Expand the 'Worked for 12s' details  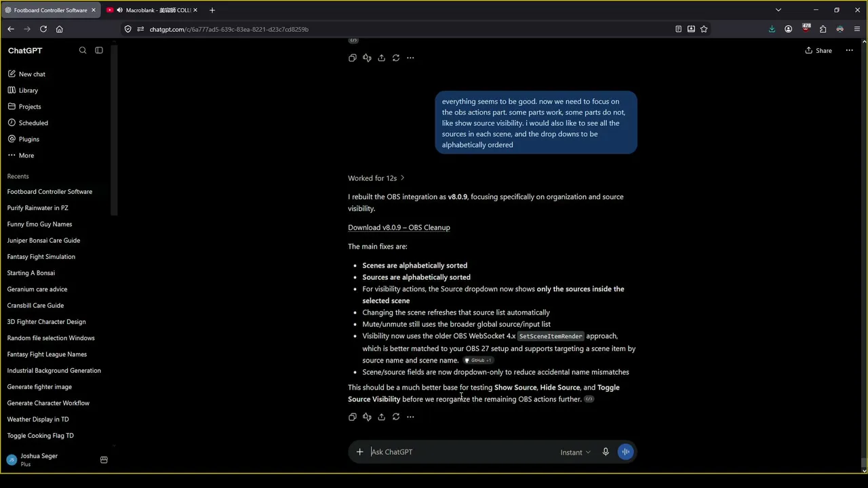click(376, 178)
